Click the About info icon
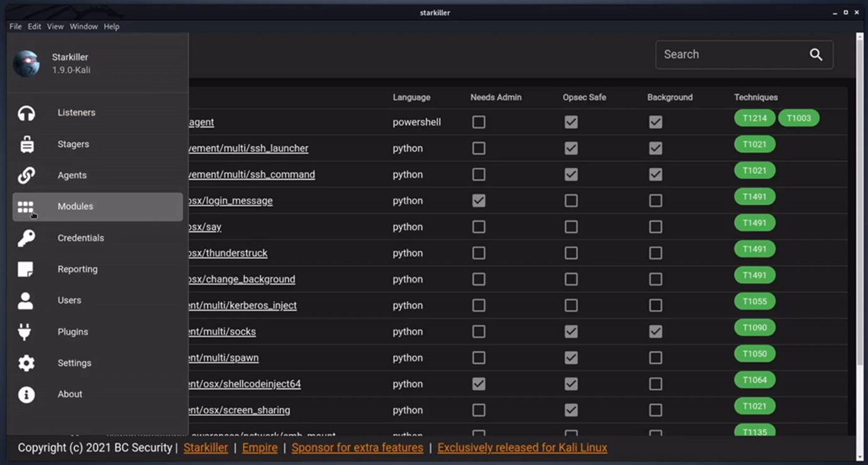868x465 pixels. [26, 395]
